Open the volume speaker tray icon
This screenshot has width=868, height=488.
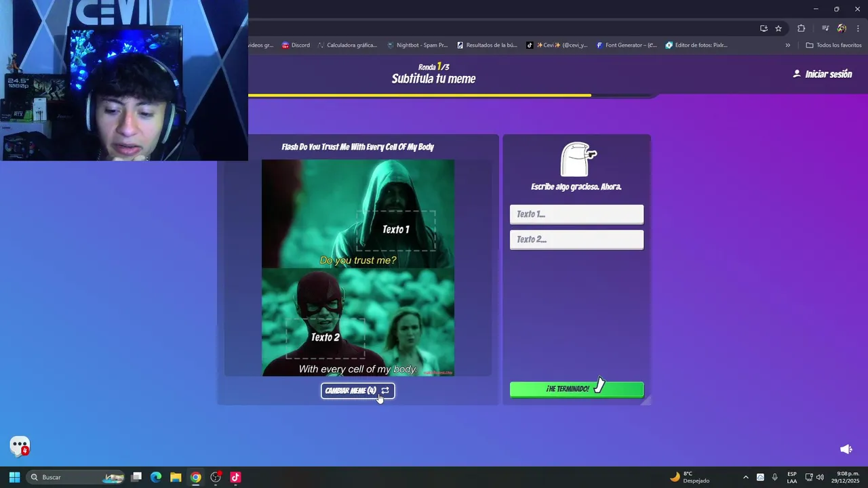(820, 477)
